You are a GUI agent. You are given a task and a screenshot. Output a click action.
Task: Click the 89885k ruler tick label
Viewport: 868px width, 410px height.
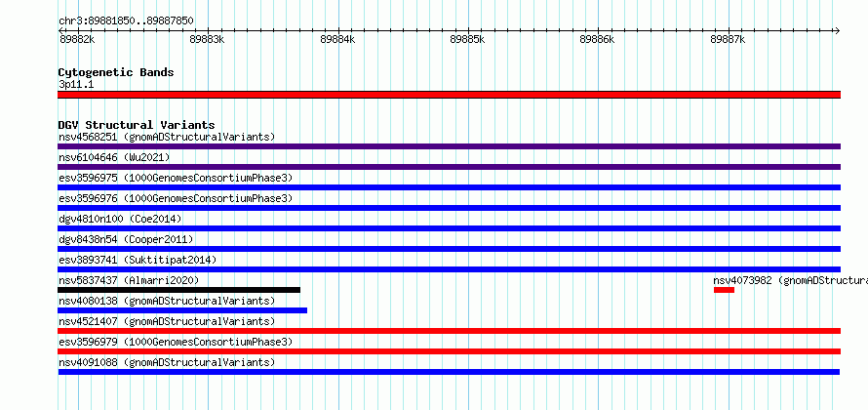pos(468,39)
